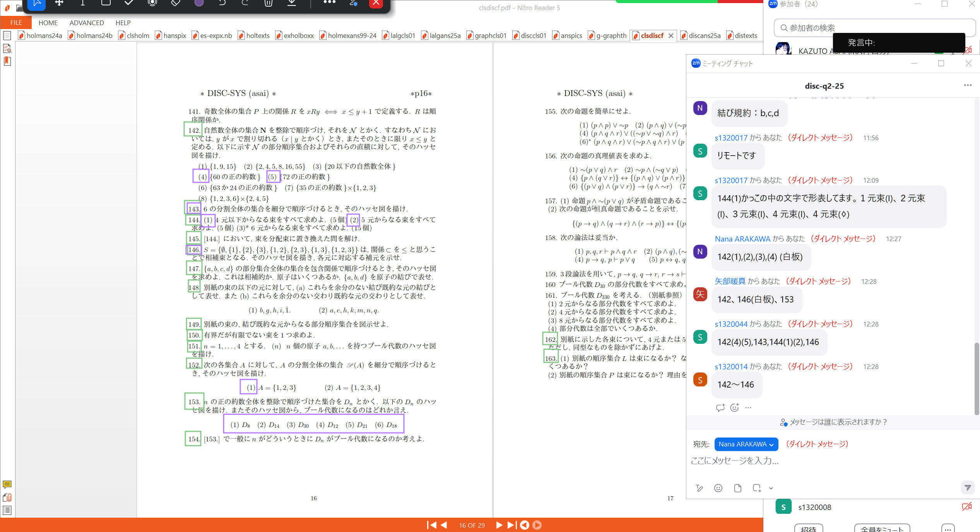Jump to the last page

[512, 525]
